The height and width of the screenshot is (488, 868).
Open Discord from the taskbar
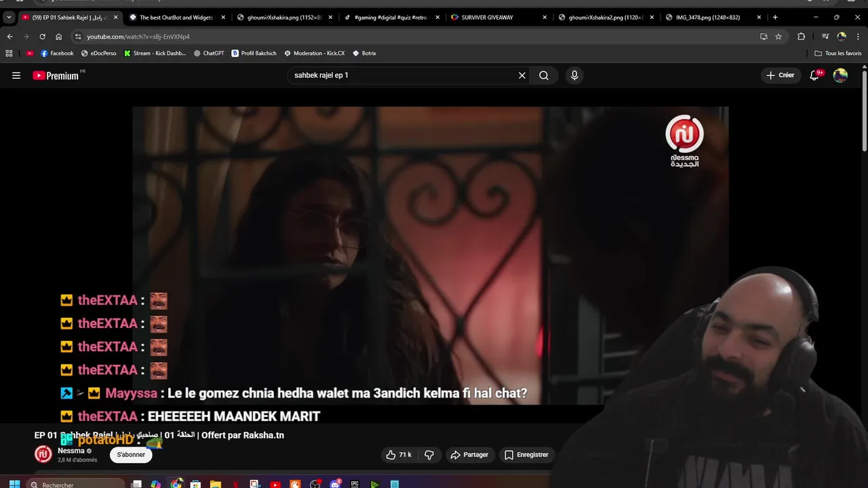click(x=335, y=484)
